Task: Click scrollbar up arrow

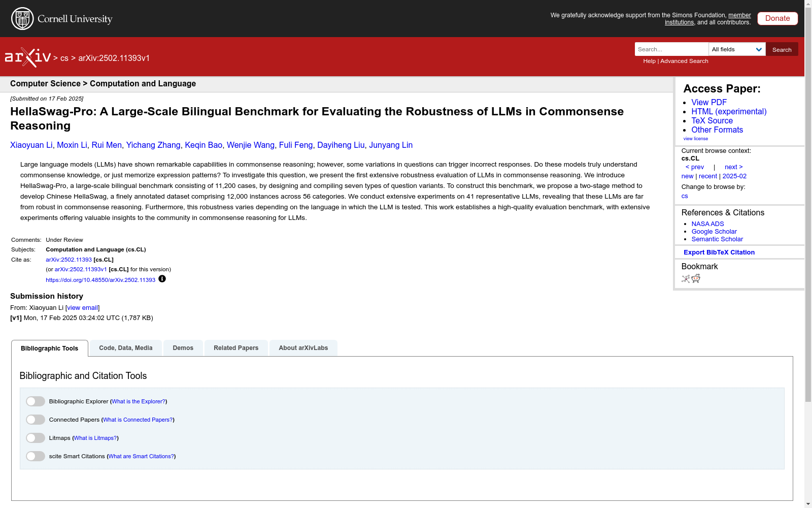Action: point(808,4)
